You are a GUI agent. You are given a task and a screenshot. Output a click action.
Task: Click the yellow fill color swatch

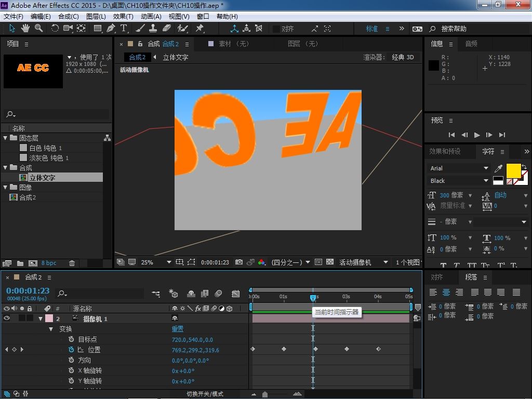[x=513, y=170]
